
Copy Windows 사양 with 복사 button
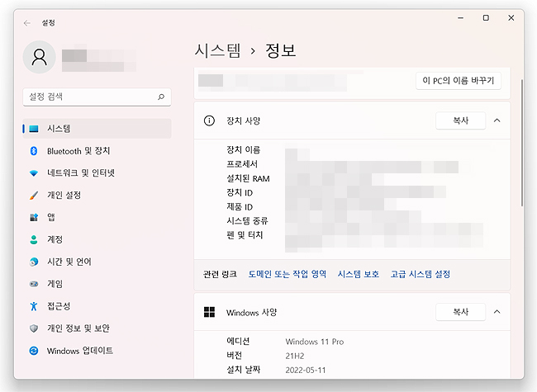[461, 312]
